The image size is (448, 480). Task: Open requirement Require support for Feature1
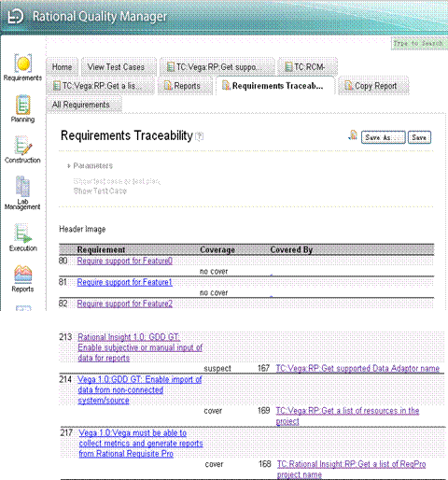[125, 282]
